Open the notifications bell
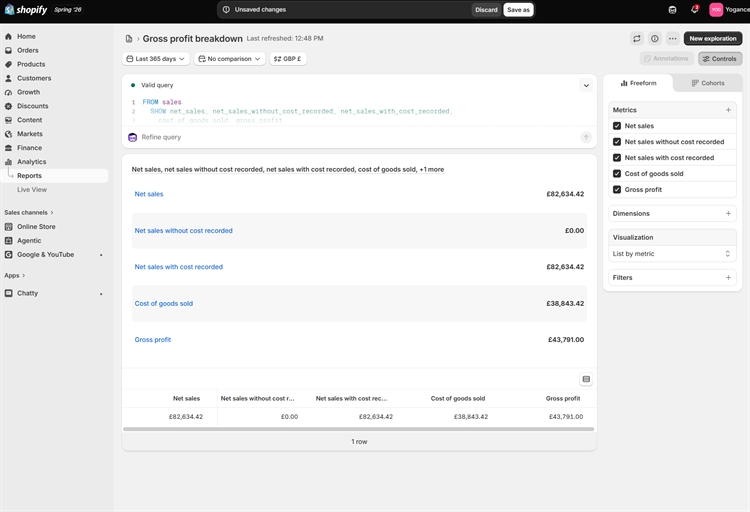The height and width of the screenshot is (512, 750). (x=694, y=10)
